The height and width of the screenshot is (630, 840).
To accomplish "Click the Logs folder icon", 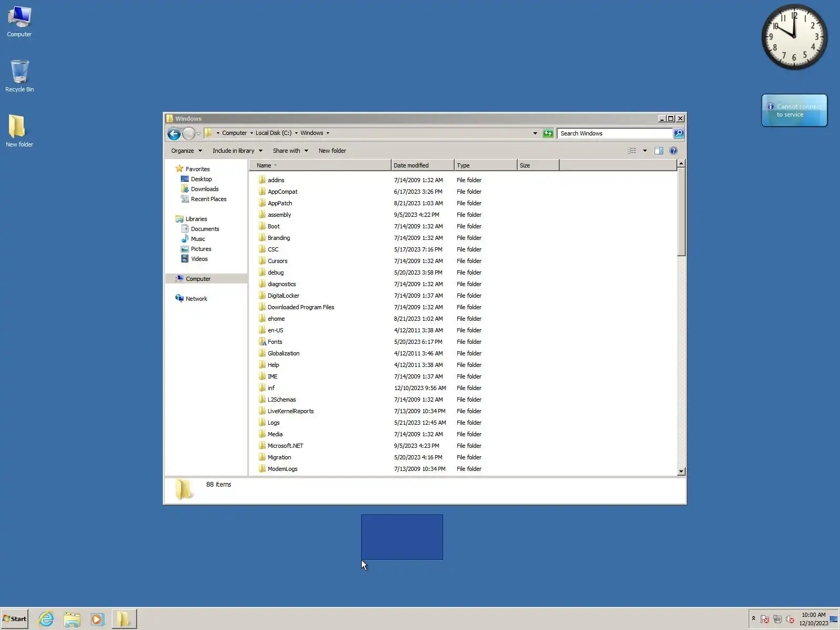I will tap(262, 423).
